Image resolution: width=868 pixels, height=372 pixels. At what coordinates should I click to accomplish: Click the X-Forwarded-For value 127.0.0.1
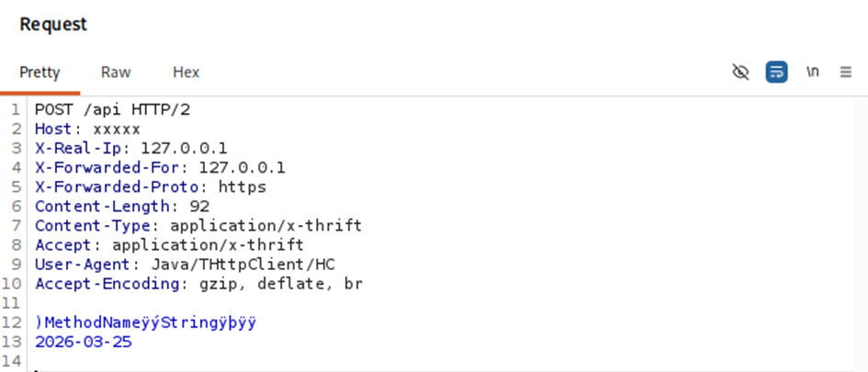coord(242,167)
